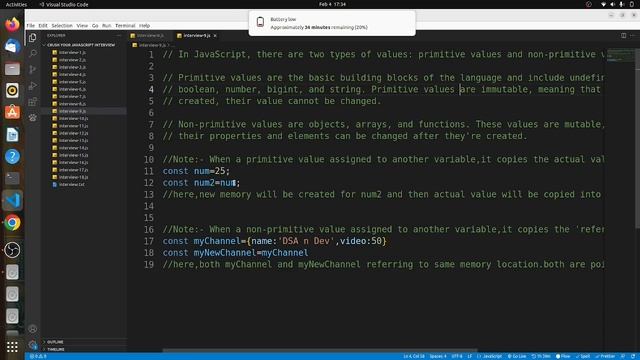
Task: Click Activities in the top bar
Action: click(16, 4)
